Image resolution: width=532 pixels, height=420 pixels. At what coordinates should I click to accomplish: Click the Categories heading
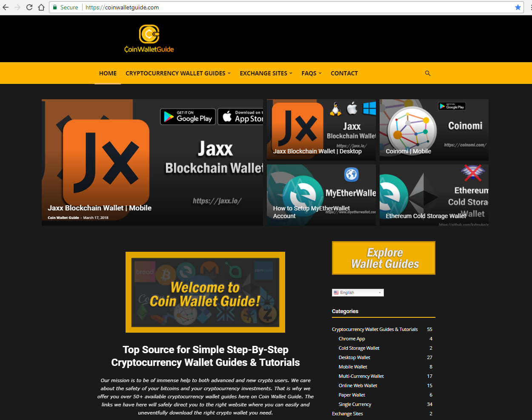pos(345,311)
